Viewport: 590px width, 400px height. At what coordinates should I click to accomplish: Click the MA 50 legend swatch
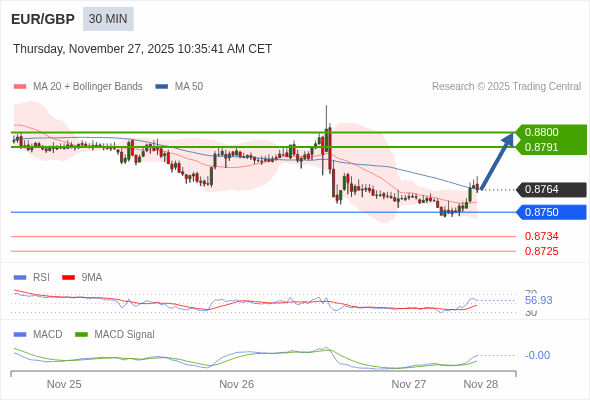tap(162, 87)
